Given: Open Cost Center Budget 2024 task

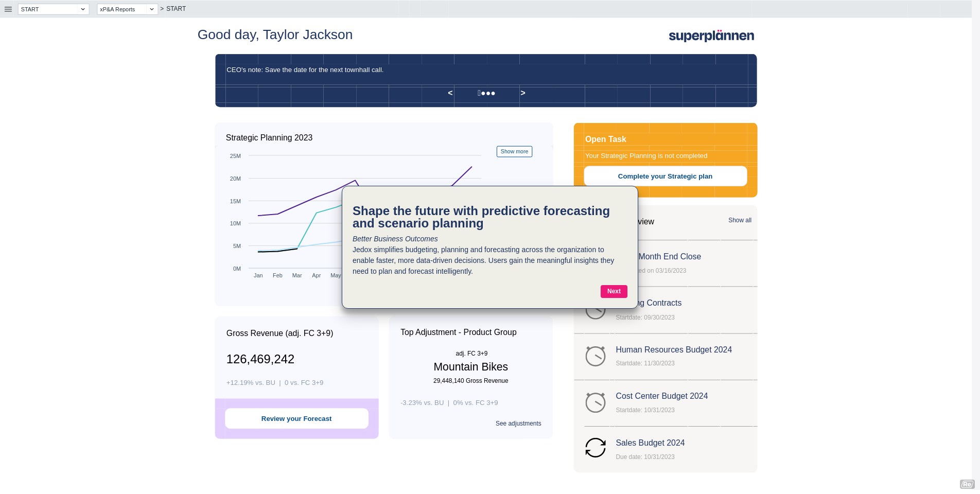Looking at the screenshot, I should tap(661, 396).
